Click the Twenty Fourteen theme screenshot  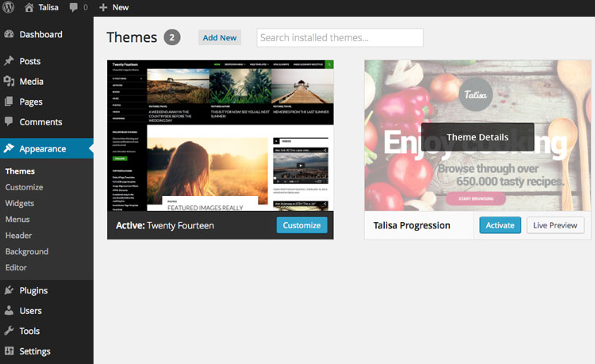click(x=221, y=136)
